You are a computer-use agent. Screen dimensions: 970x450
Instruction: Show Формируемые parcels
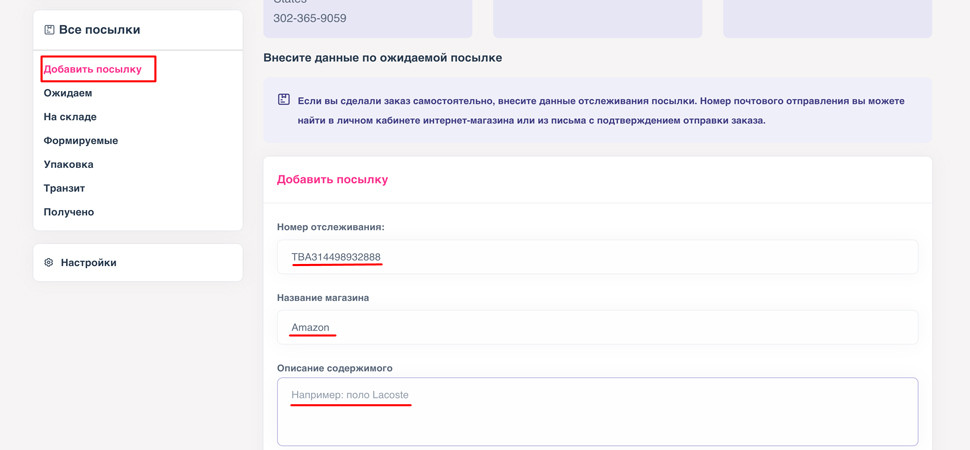click(x=80, y=141)
